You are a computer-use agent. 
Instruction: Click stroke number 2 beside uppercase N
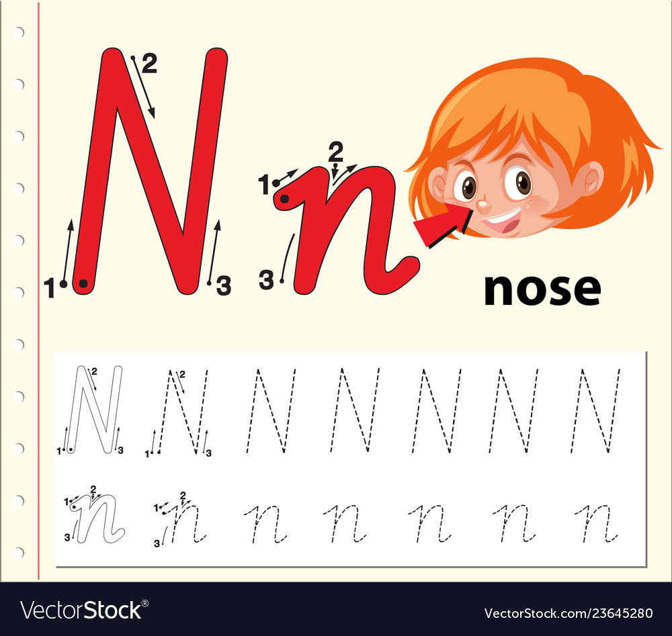point(149,64)
